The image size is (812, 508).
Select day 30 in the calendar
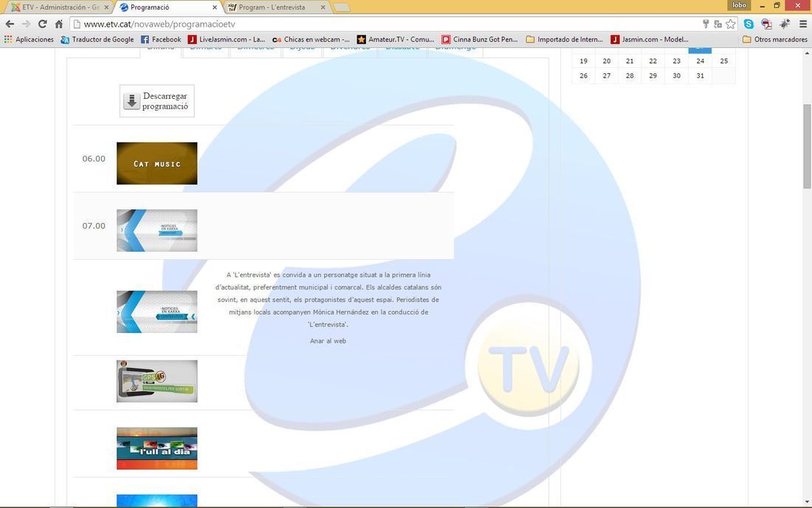[x=677, y=75]
